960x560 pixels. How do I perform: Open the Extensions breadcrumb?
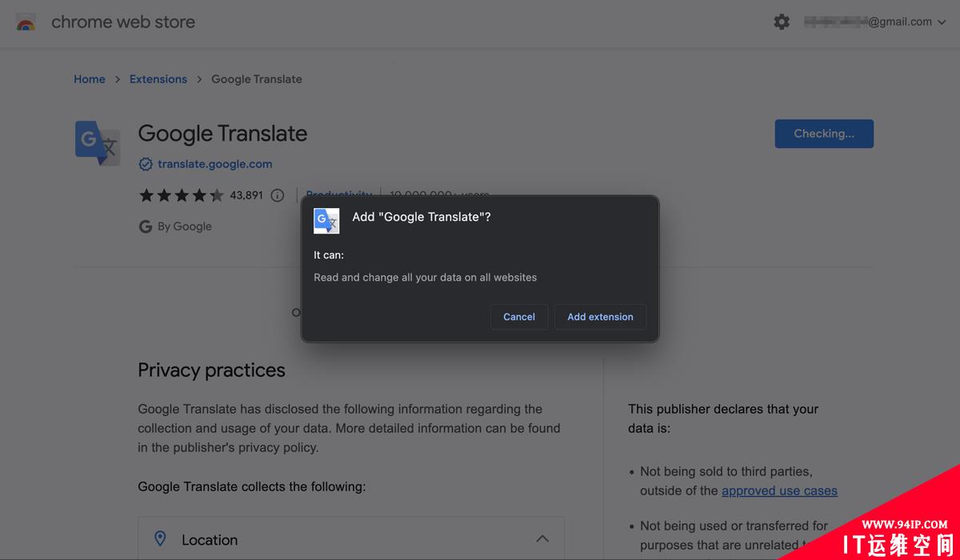[x=158, y=79]
